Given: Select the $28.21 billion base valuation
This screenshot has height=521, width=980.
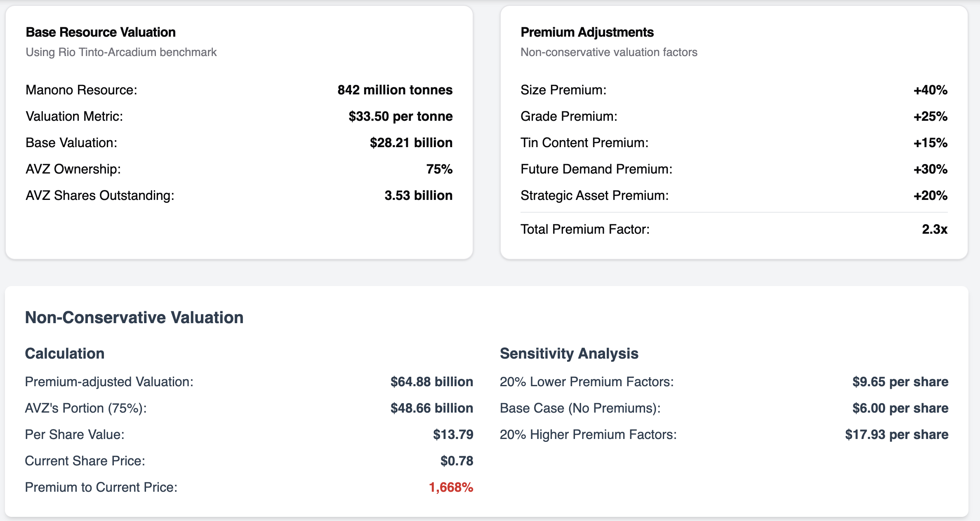Looking at the screenshot, I should pyautogui.click(x=411, y=143).
